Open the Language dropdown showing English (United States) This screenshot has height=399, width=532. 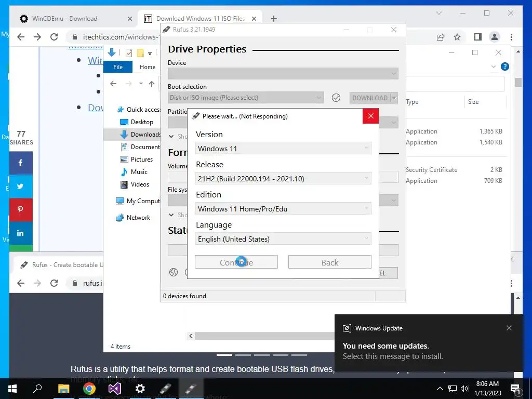pos(283,239)
